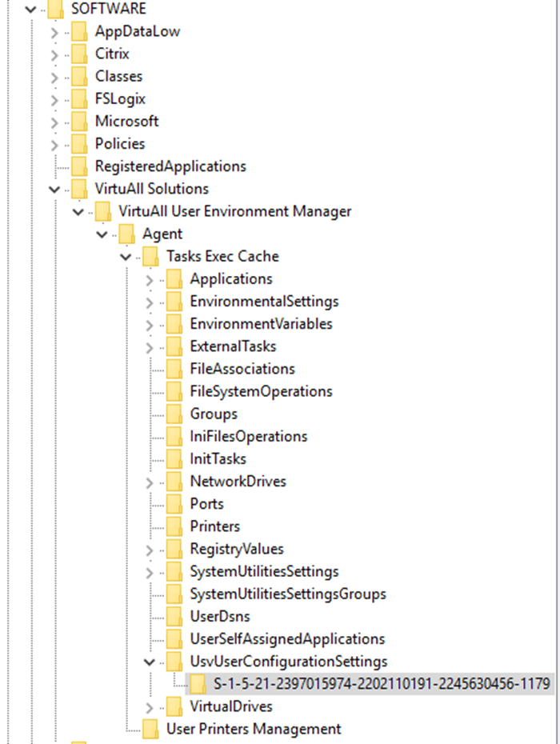The height and width of the screenshot is (744, 560).
Task: Click the Ports folder icon
Action: [174, 504]
